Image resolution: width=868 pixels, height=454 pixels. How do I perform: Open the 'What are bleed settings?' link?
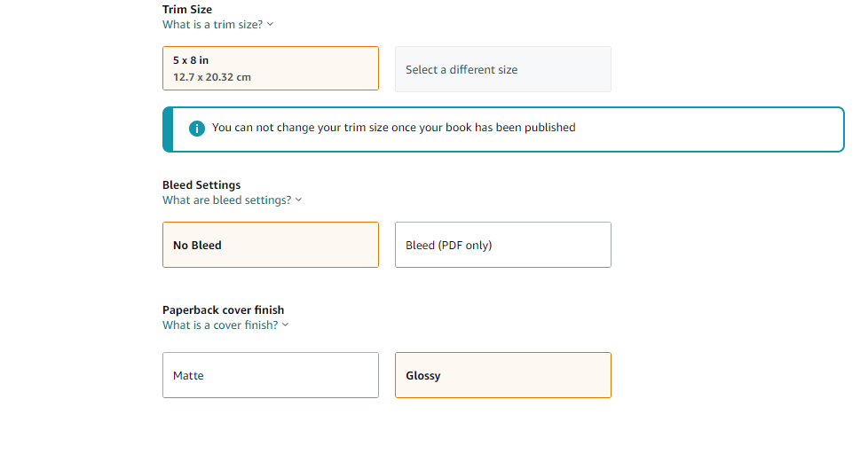tap(227, 200)
